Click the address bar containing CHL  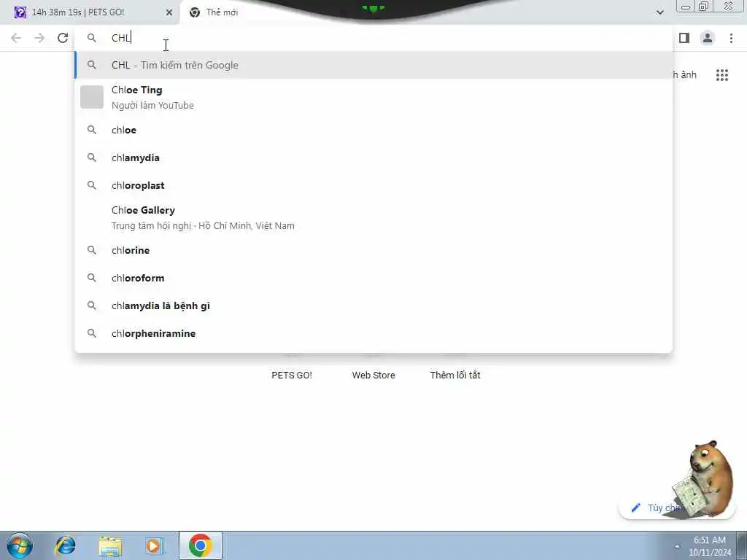point(373,38)
